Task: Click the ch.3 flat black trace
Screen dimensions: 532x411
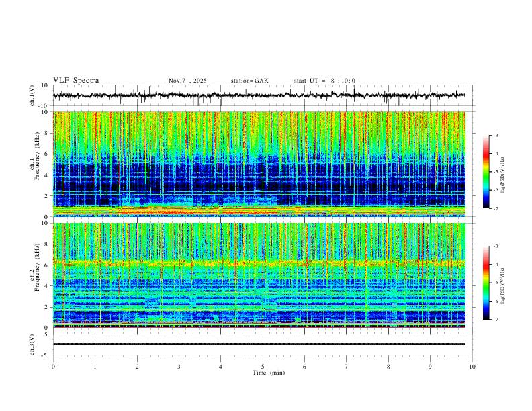Action: coord(259,344)
